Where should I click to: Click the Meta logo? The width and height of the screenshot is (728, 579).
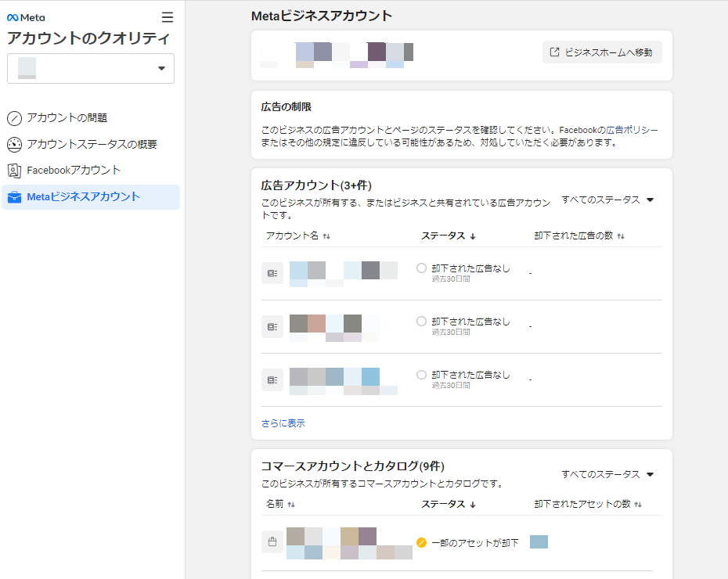click(26, 17)
